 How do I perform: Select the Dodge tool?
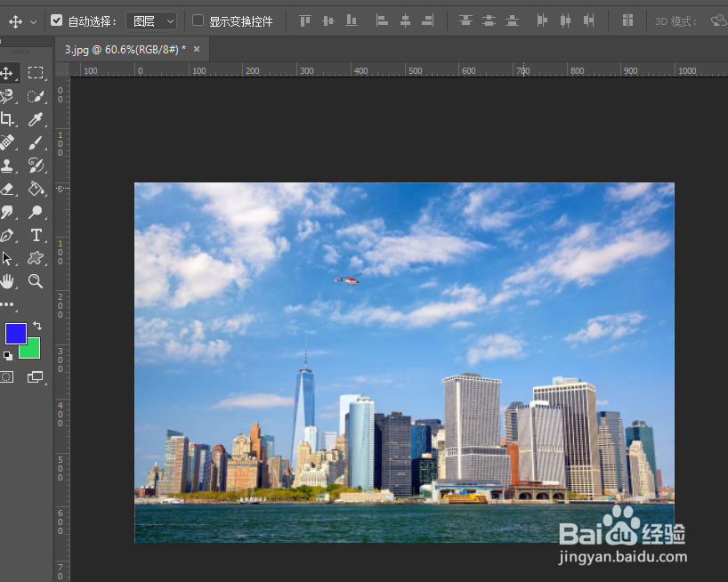point(36,212)
